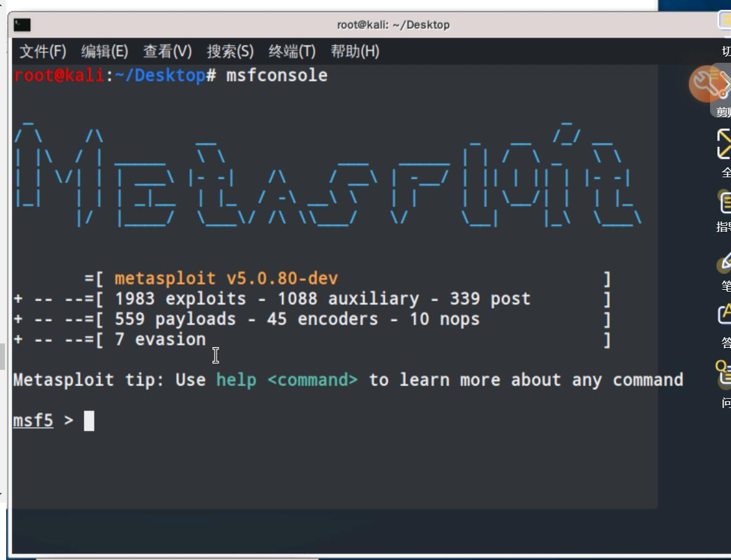Click the 339 post text
731x560 pixels.
pos(490,299)
